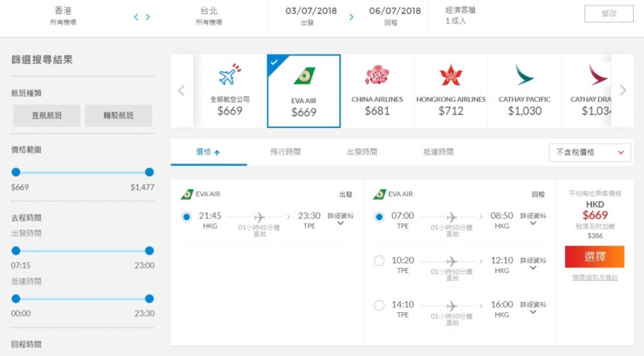This screenshot has height=356, width=644.
Task: Expand 詳細資料 for the 14:10 return flight
Action: [x=533, y=308]
